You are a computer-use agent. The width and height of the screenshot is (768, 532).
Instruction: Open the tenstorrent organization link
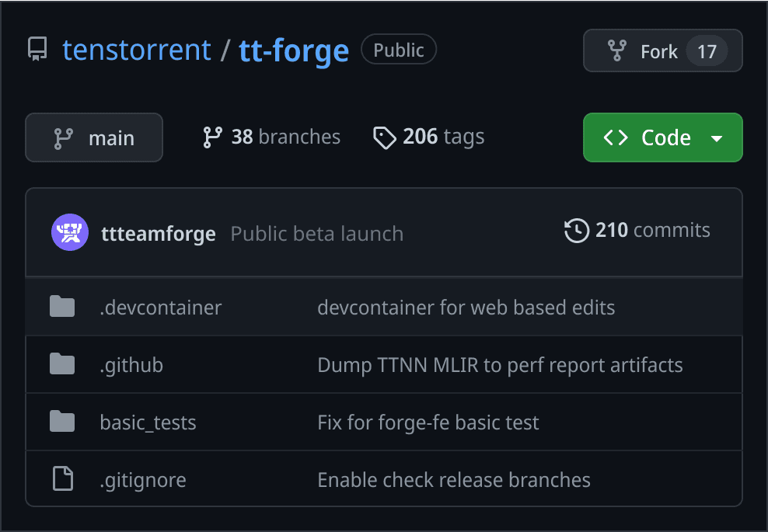(137, 49)
